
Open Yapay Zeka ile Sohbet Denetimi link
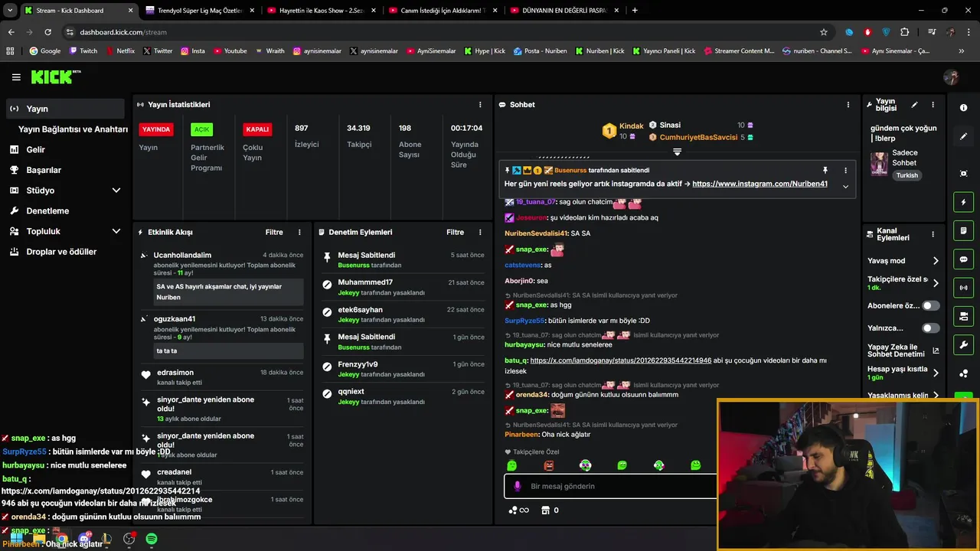903,350
